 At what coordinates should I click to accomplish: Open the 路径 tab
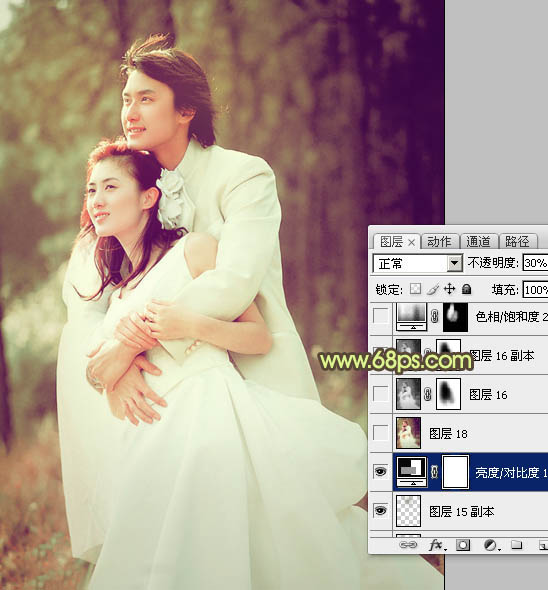point(518,241)
